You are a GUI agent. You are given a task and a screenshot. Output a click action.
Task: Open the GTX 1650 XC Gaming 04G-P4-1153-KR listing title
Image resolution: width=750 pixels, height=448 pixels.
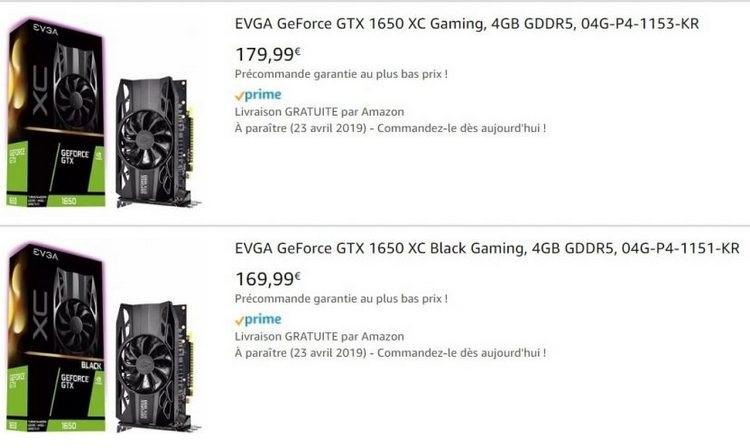[x=467, y=24]
